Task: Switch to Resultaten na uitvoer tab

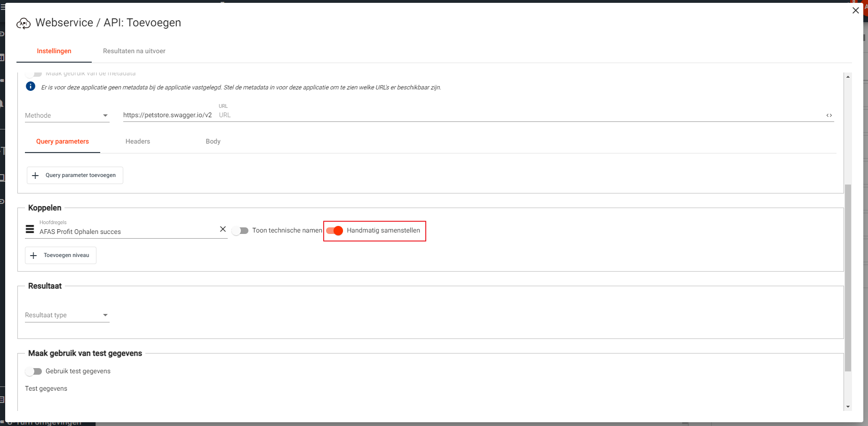Action: pyautogui.click(x=134, y=51)
